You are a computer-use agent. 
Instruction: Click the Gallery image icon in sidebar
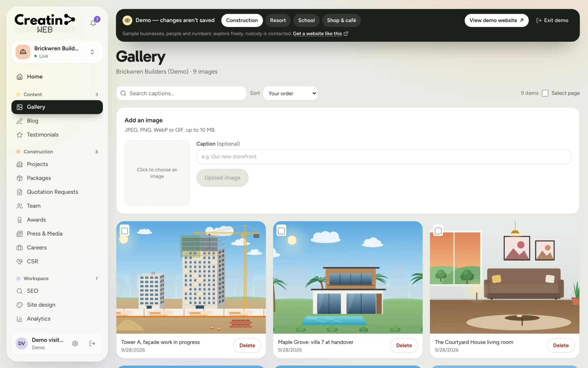click(x=20, y=107)
